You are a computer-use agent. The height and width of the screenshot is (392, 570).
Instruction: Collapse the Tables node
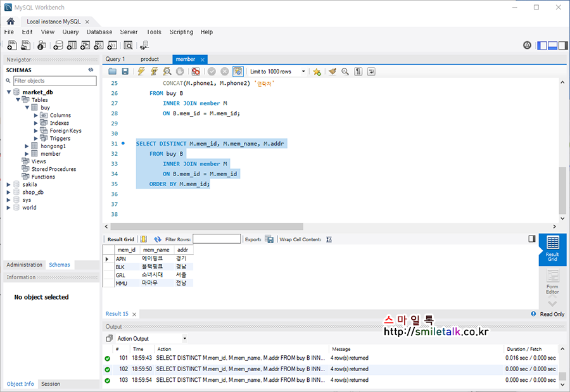pyautogui.click(x=18, y=99)
